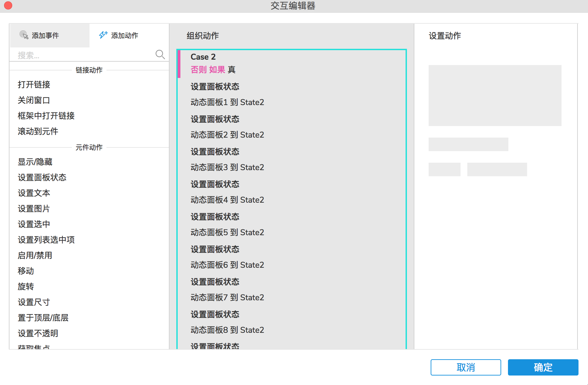Click 设置面板状态 heading above 动态面板1

pyautogui.click(x=215, y=86)
